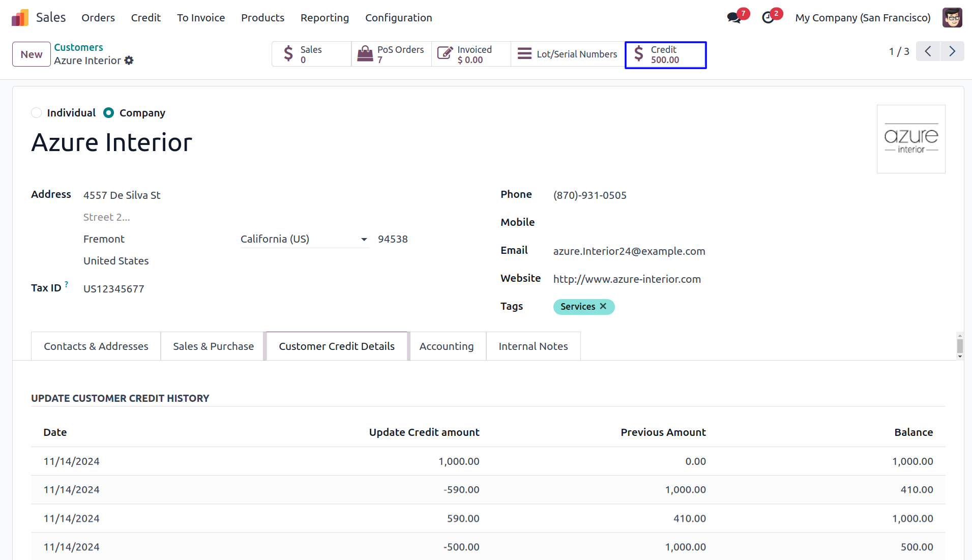Open PoS Orders smart button
The height and width of the screenshot is (560, 972).
click(x=391, y=54)
